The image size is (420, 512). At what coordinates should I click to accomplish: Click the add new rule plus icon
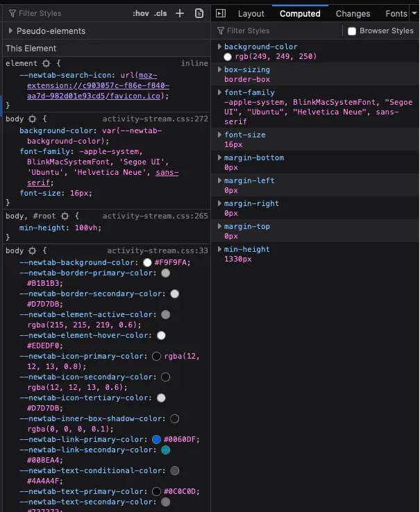click(x=180, y=13)
